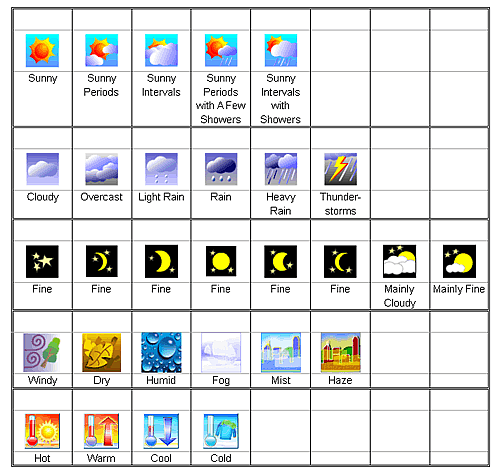500x474 pixels.
Task: Click the Haze cityscape icon
Action: [340, 352]
